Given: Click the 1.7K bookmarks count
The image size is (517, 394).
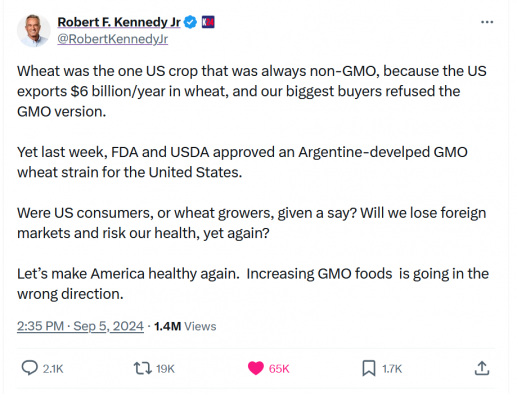Looking at the screenshot, I should [x=392, y=369].
